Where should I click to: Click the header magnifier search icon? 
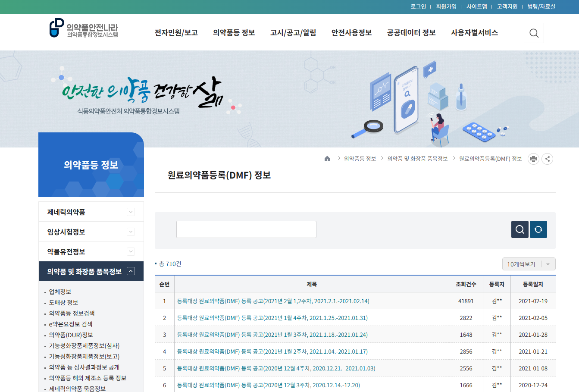click(534, 33)
